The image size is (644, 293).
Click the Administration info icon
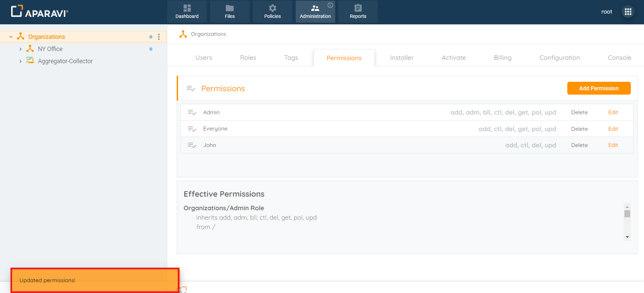click(x=330, y=5)
